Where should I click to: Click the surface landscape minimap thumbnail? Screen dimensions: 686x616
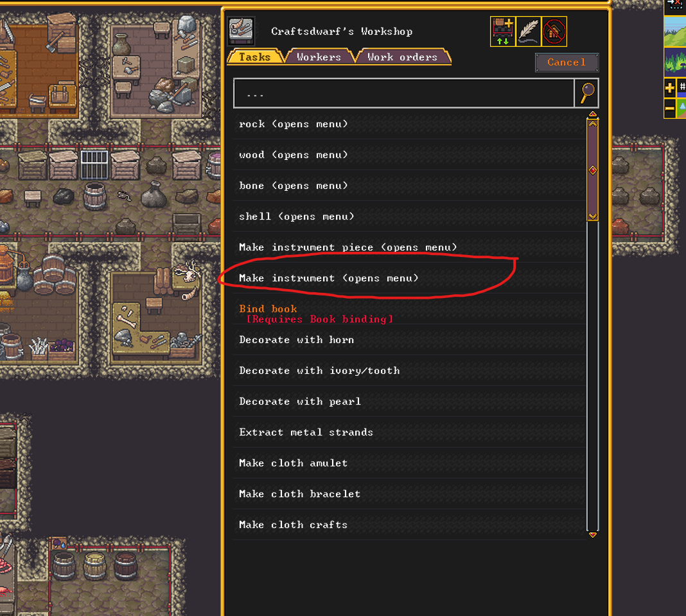tap(675, 32)
